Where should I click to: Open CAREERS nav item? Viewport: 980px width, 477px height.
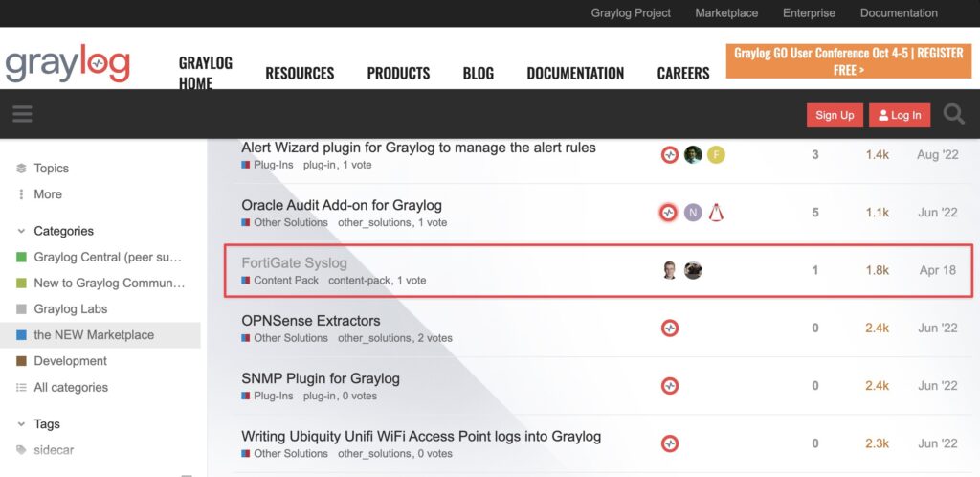click(x=683, y=73)
